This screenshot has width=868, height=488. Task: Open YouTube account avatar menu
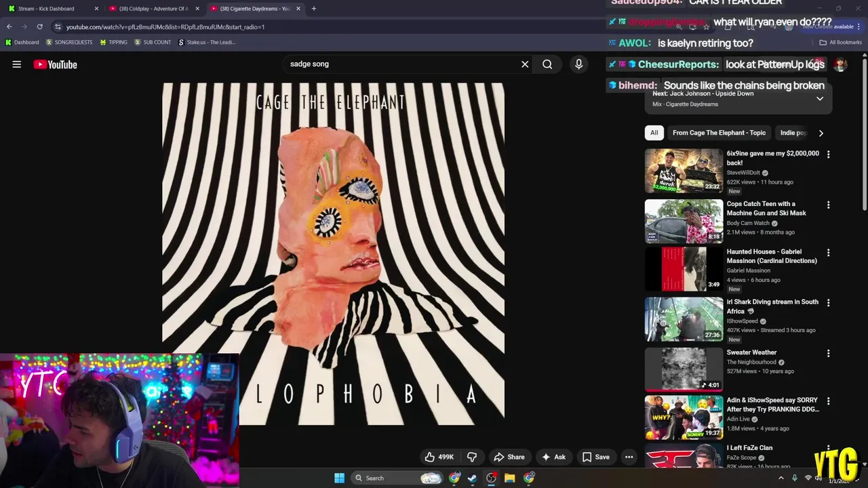pos(840,64)
